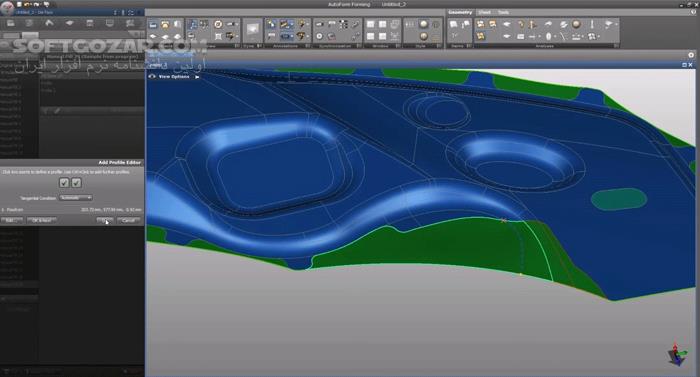Select the bottom-middle window layout icon
Screen dimensions: 700x377
point(383,36)
